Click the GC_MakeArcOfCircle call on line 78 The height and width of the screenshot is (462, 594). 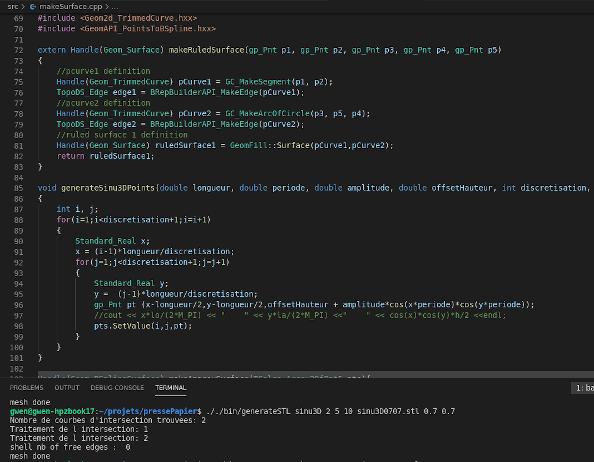tap(267, 114)
